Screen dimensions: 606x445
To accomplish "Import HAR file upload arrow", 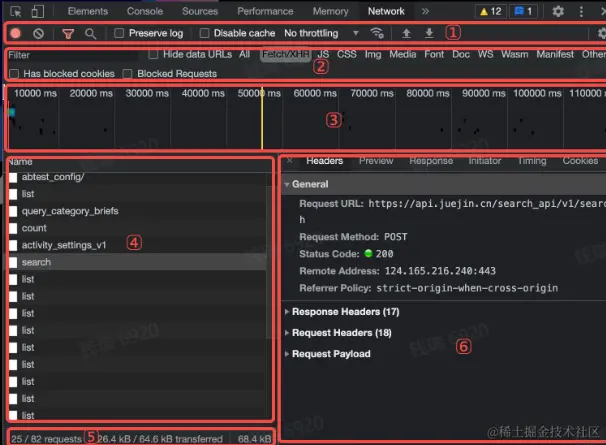I will coord(406,34).
